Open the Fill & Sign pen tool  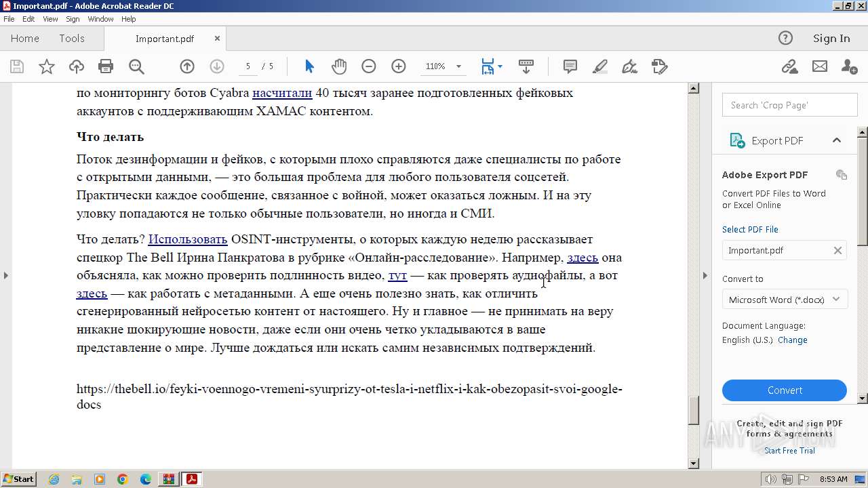point(630,66)
